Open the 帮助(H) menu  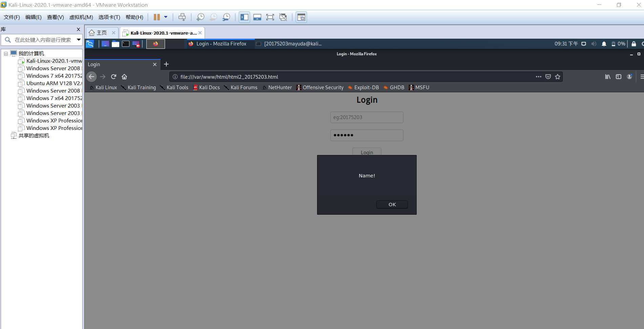point(134,17)
